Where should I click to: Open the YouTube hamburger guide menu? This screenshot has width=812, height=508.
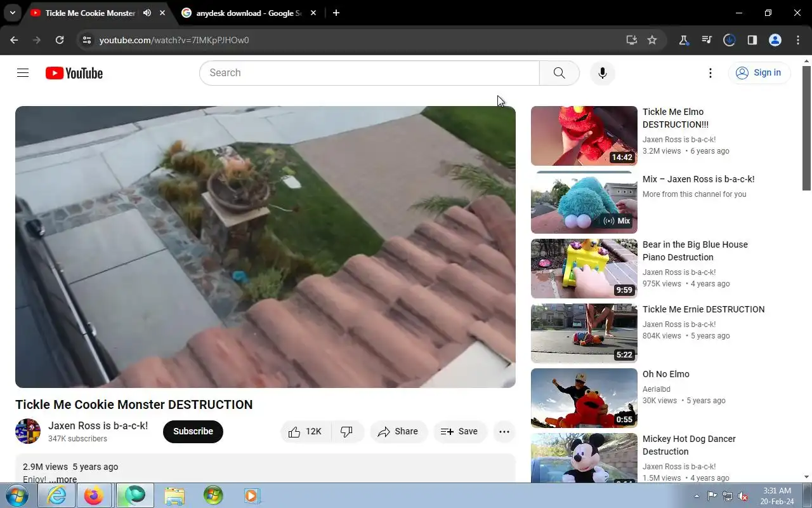tap(23, 73)
